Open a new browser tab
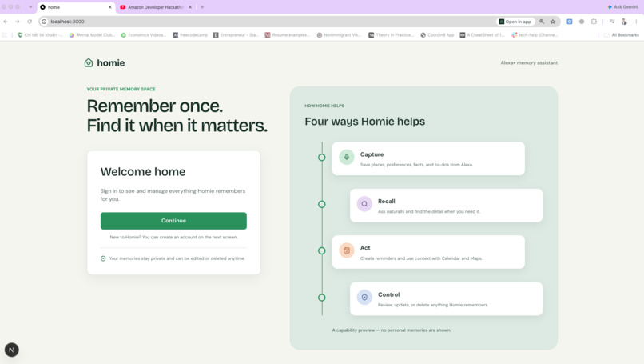Image resolution: width=644 pixels, height=364 pixels. [x=202, y=7]
